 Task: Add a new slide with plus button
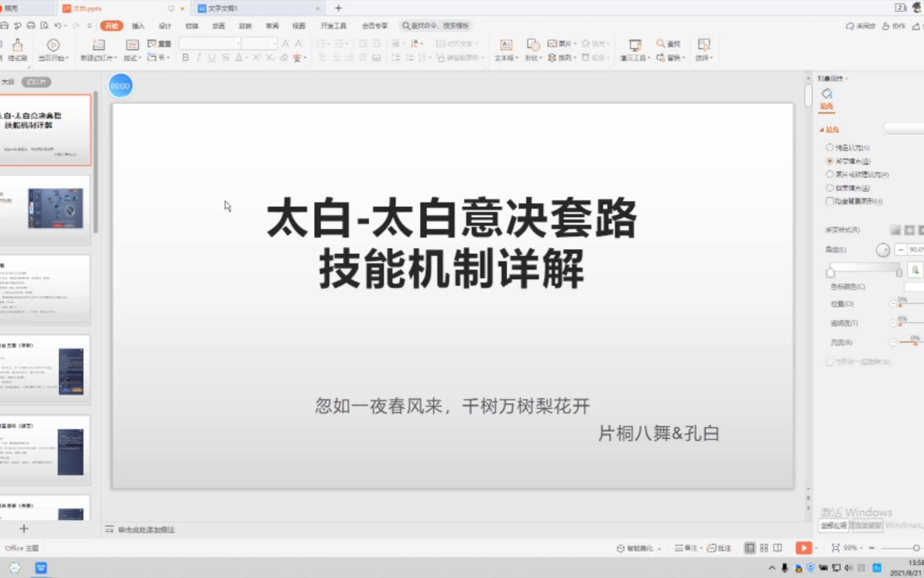click(24, 529)
